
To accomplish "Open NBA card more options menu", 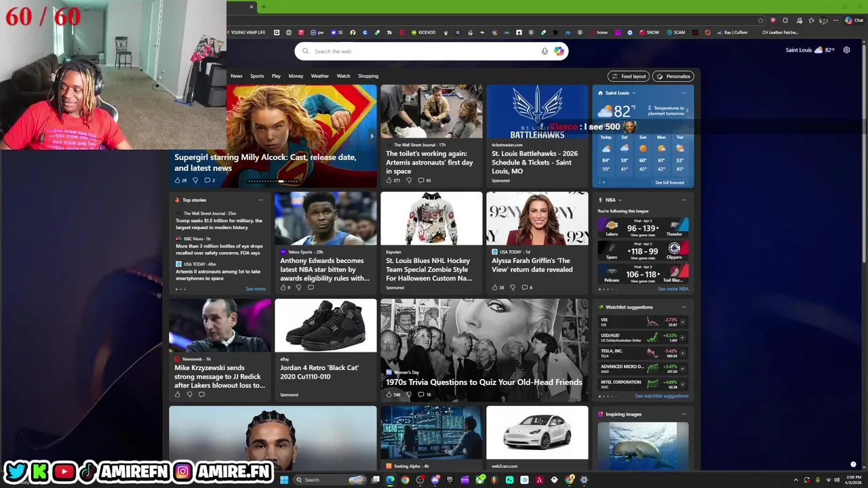I will coord(684,200).
